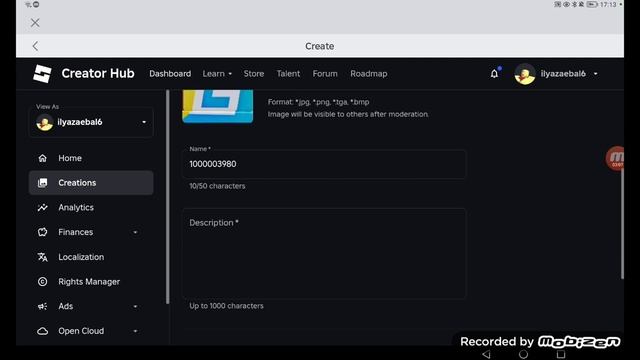
Task: Click the sidebar vertical scrollbar
Action: [167, 197]
